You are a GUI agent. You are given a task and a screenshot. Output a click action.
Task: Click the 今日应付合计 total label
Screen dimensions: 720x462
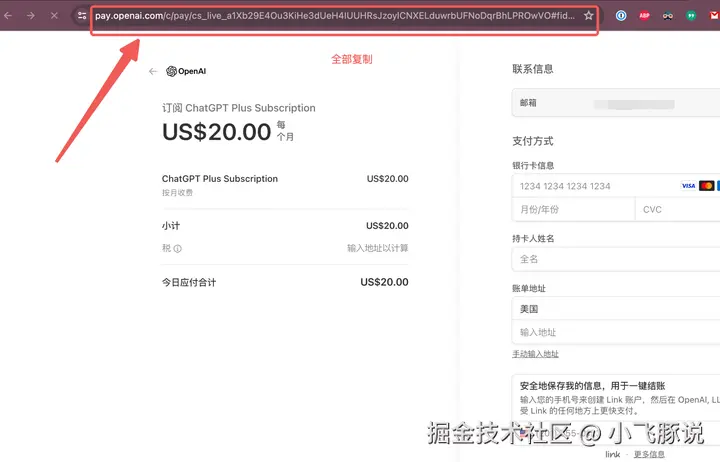click(189, 282)
